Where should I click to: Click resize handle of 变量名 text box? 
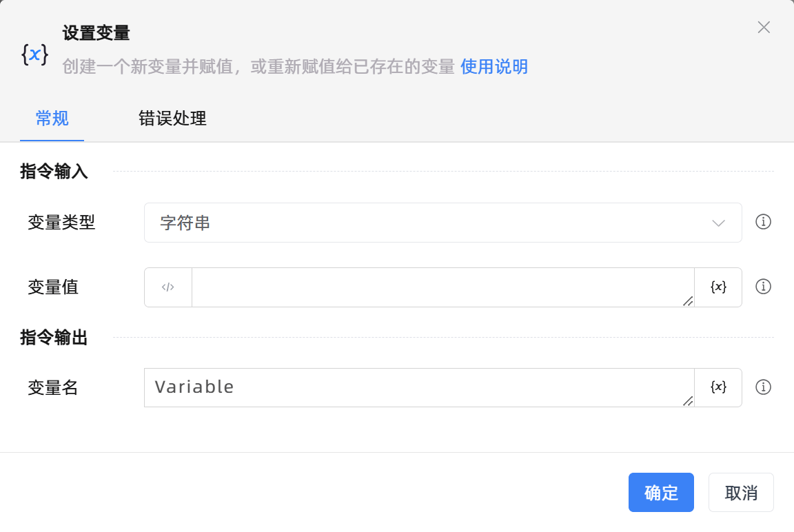coord(688,401)
